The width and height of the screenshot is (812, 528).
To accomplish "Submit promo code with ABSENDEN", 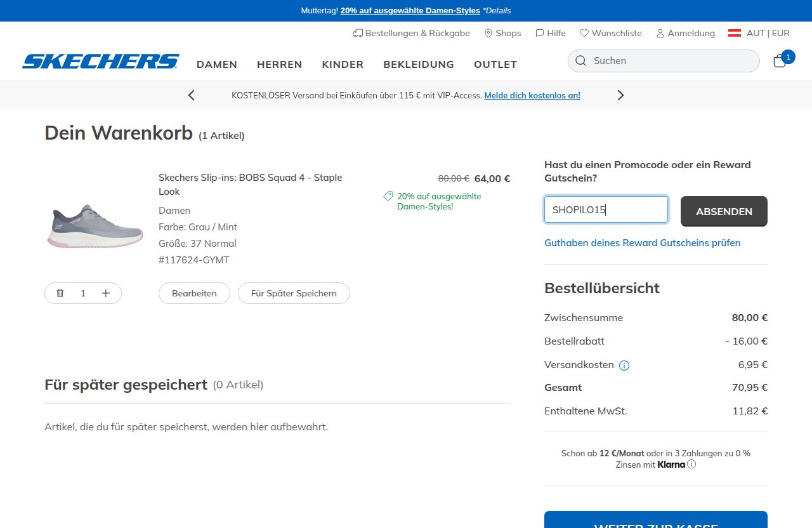I will click(x=724, y=211).
